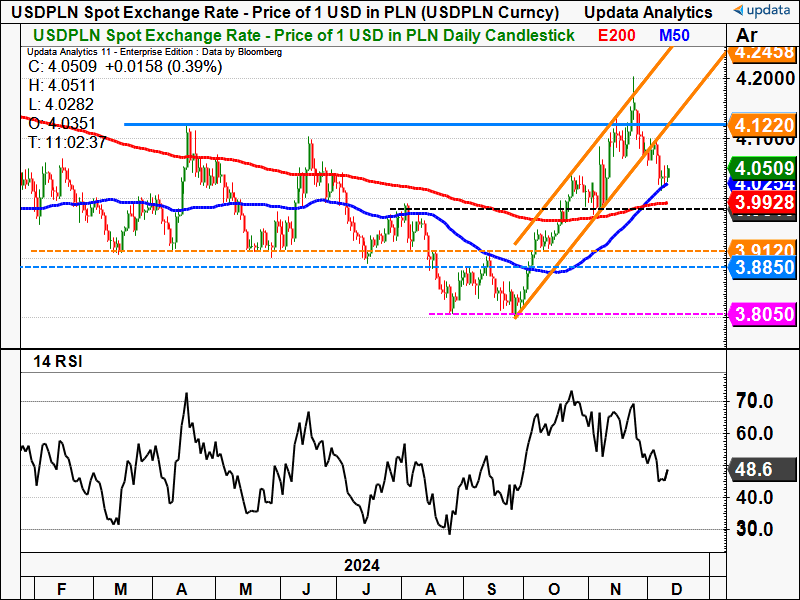This screenshot has height=600, width=800.
Task: Click the Data by Bloomberg attribution line
Action: pos(154,52)
